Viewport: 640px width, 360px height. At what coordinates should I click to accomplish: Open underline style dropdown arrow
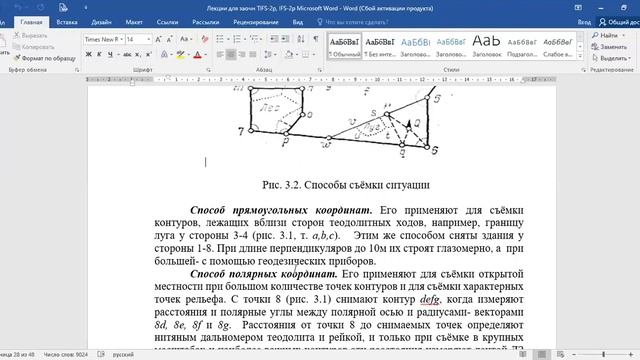coord(118,54)
